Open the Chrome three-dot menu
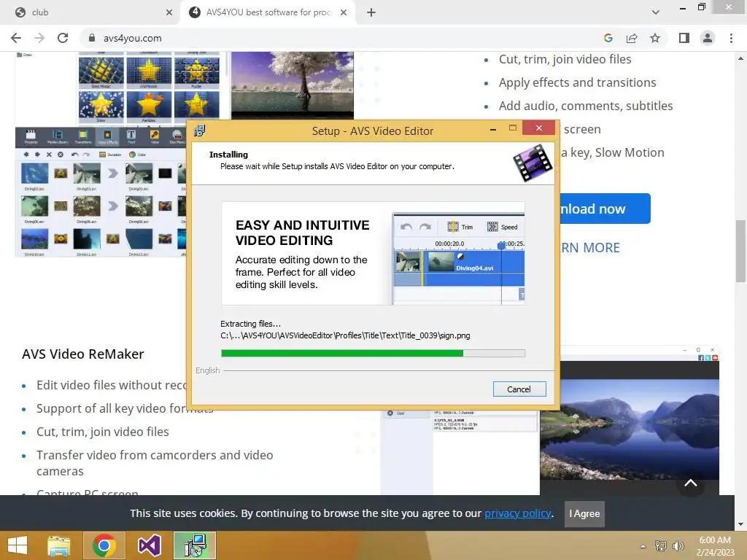Viewport: 747px width, 560px height. tap(731, 38)
